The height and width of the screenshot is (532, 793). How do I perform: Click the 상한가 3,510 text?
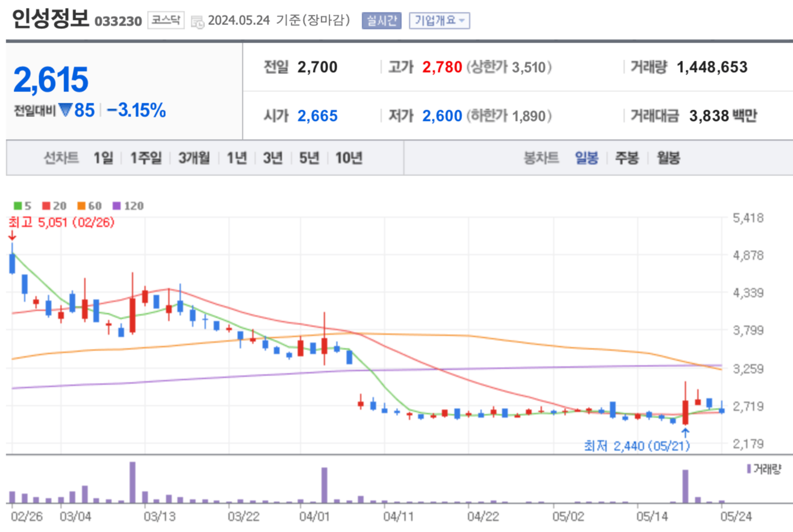(509, 68)
